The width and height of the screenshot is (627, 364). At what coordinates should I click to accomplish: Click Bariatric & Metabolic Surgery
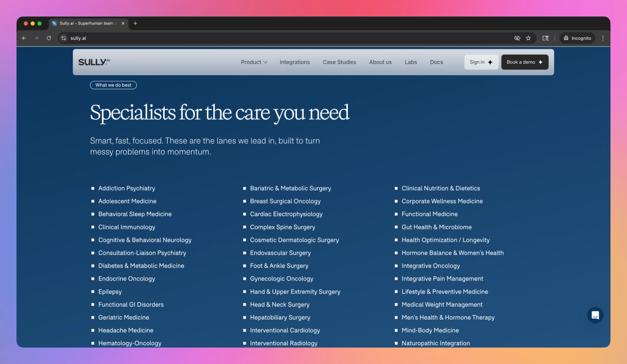[x=291, y=189]
